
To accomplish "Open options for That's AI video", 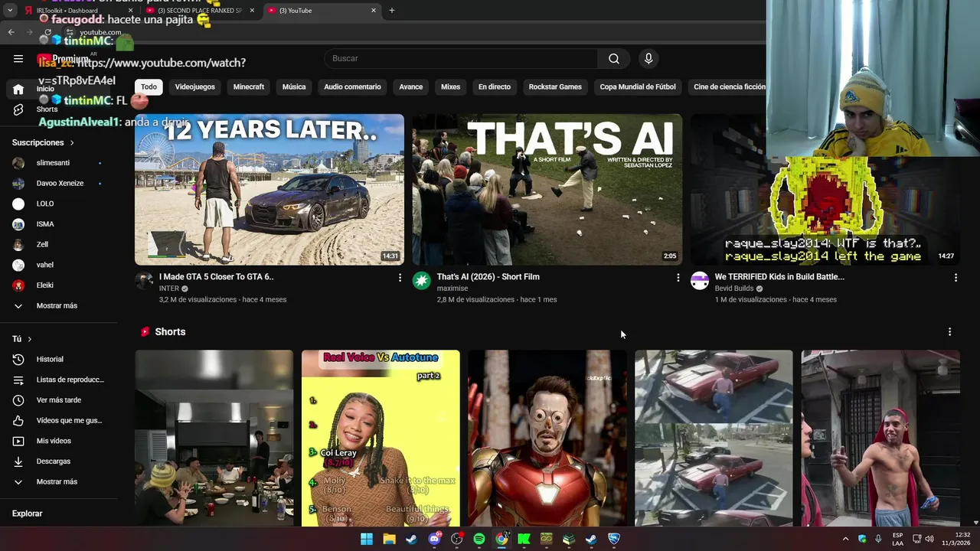I will [x=678, y=278].
